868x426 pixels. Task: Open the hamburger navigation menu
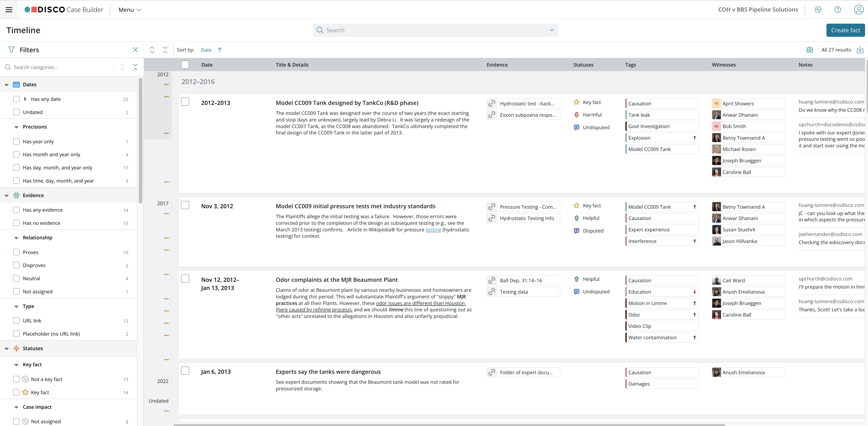tap(9, 10)
